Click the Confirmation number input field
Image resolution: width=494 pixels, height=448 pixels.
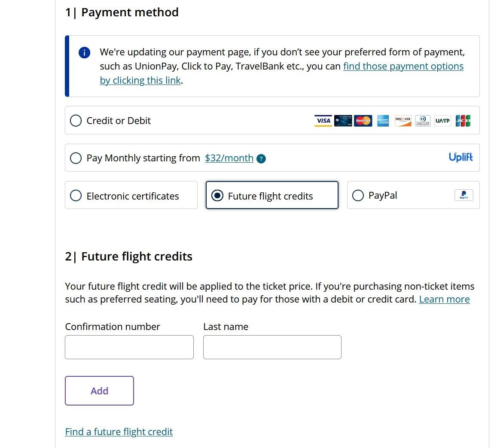(x=129, y=347)
